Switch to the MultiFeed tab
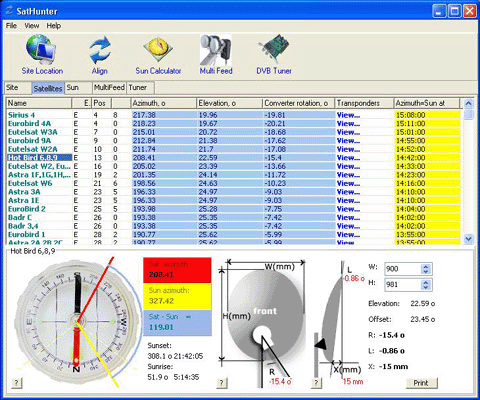Viewport: 480px width, 400px height. 109,88
